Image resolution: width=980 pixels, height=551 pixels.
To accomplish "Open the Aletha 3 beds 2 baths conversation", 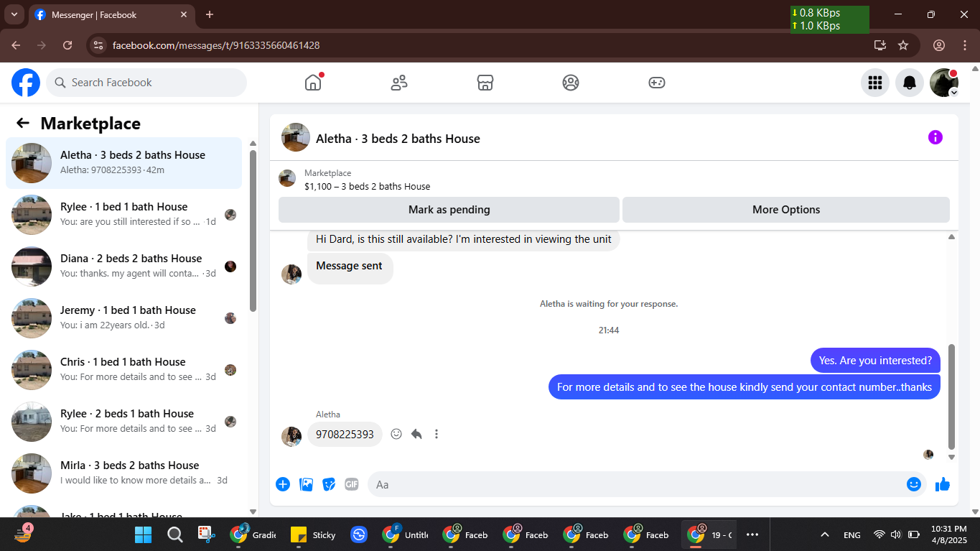I will [123, 163].
